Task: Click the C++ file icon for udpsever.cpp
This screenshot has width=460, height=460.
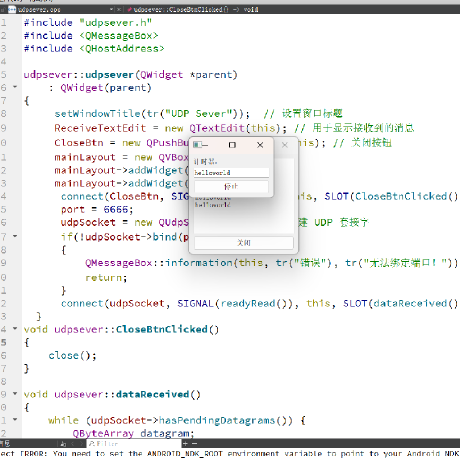Action: pos(12,10)
